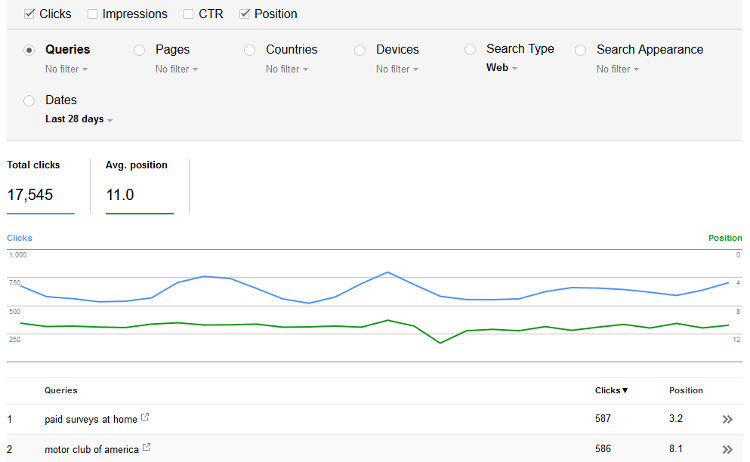Click double-arrow icon in 'paid surveys at home' row

[x=727, y=419]
